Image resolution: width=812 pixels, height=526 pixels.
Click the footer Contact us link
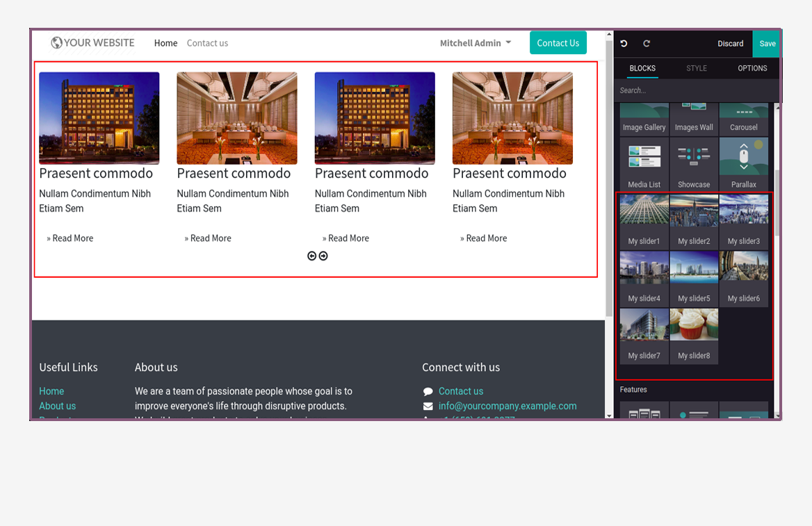(x=460, y=391)
